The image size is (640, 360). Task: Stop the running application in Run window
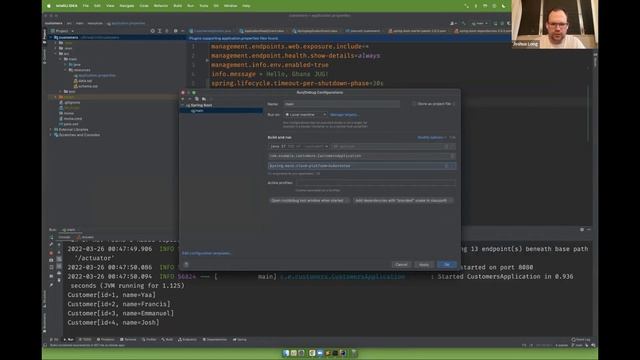(51, 253)
